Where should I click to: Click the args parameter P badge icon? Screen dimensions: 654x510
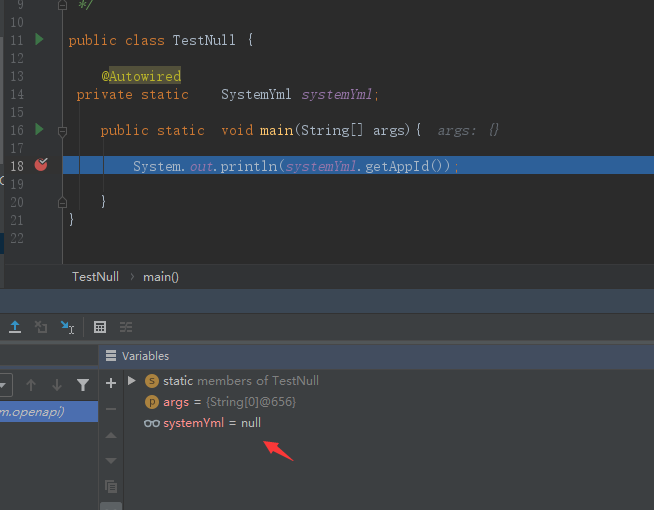[x=152, y=402]
